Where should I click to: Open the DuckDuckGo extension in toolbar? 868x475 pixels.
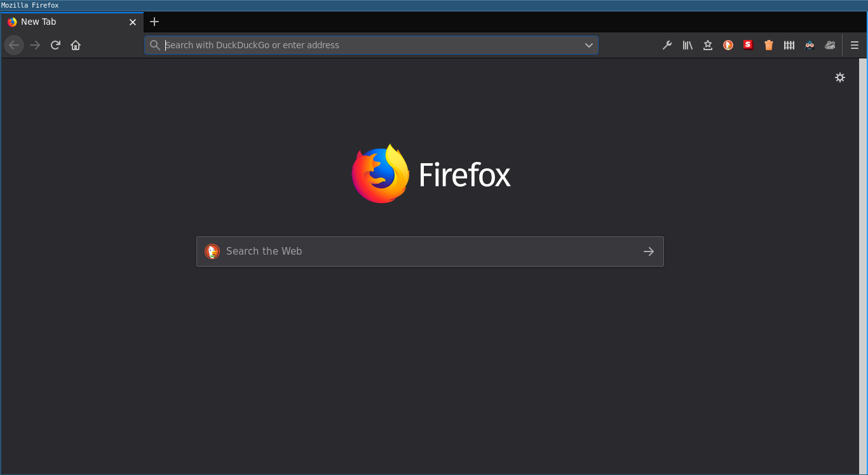[x=728, y=45]
